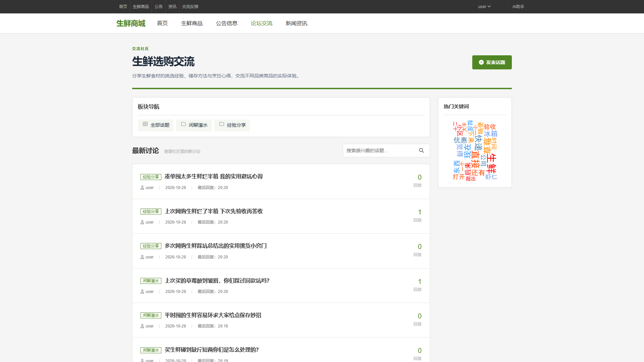
Task: Open post 上次买的草莓酸到皱眉
Action: (217, 281)
